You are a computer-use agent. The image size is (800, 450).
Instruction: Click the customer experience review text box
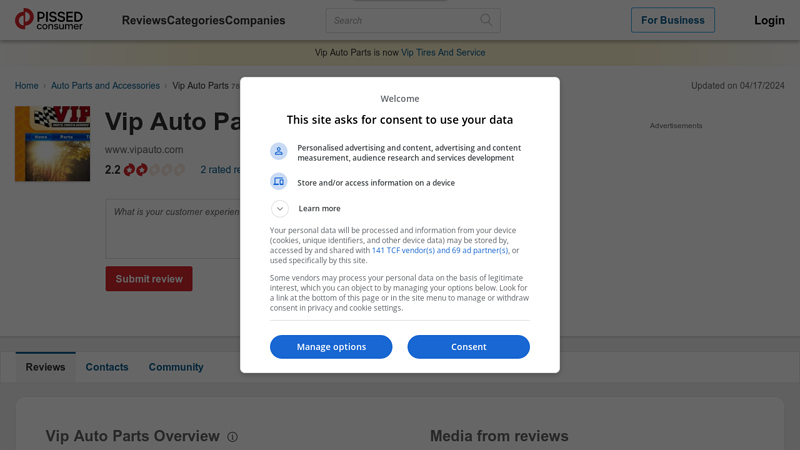(x=173, y=229)
